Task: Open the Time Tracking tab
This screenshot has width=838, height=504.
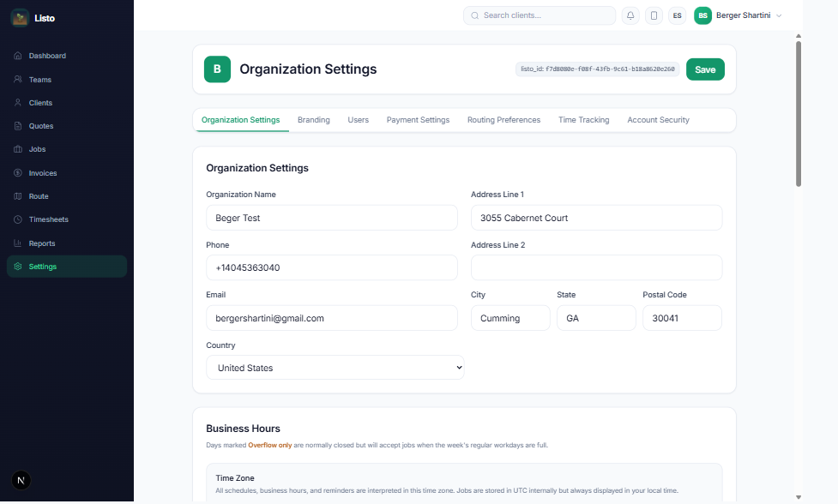Action: click(583, 120)
